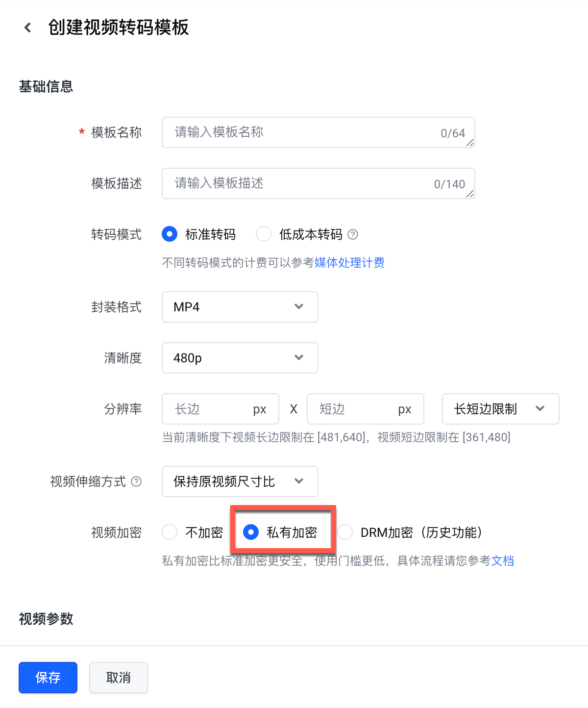Select 低成本转码 radio option
Viewport: 588px width, 708px height.
[264, 234]
